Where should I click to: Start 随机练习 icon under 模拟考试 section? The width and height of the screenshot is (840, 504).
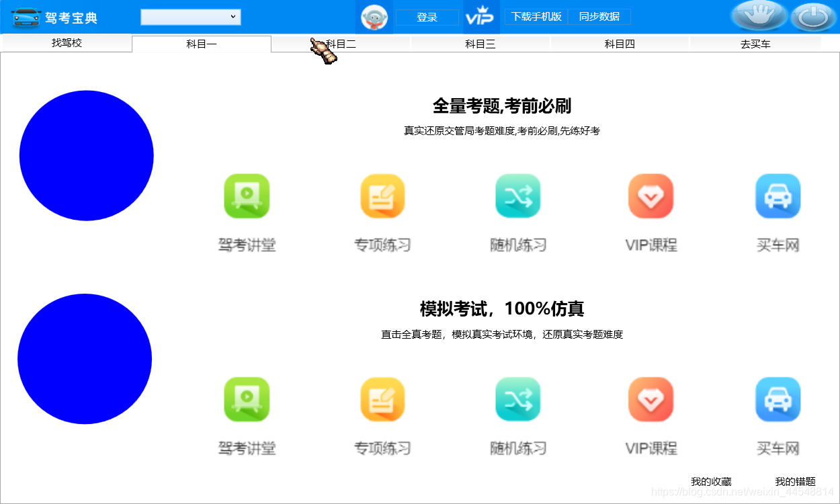point(517,399)
